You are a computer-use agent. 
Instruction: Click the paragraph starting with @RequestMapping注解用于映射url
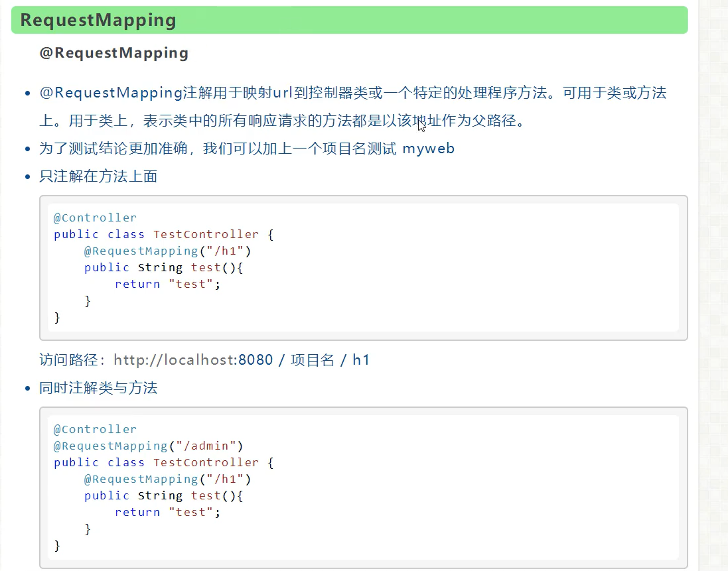[353, 107]
